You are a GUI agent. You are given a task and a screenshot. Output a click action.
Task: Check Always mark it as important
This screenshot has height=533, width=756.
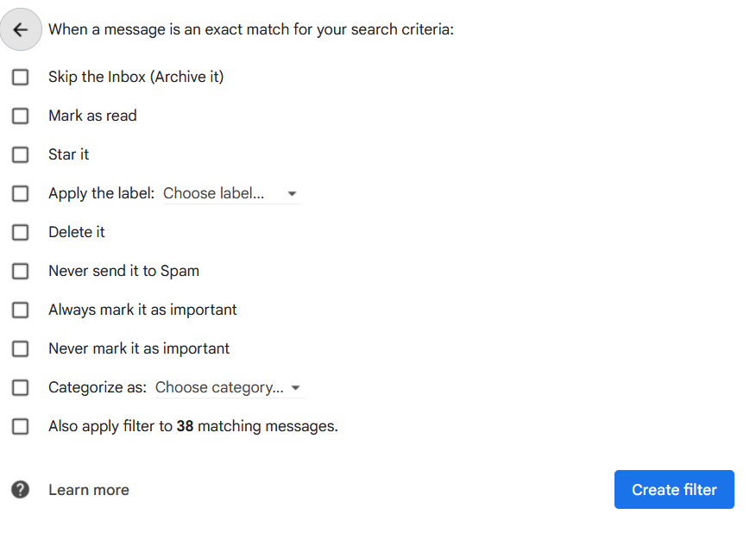(20, 310)
